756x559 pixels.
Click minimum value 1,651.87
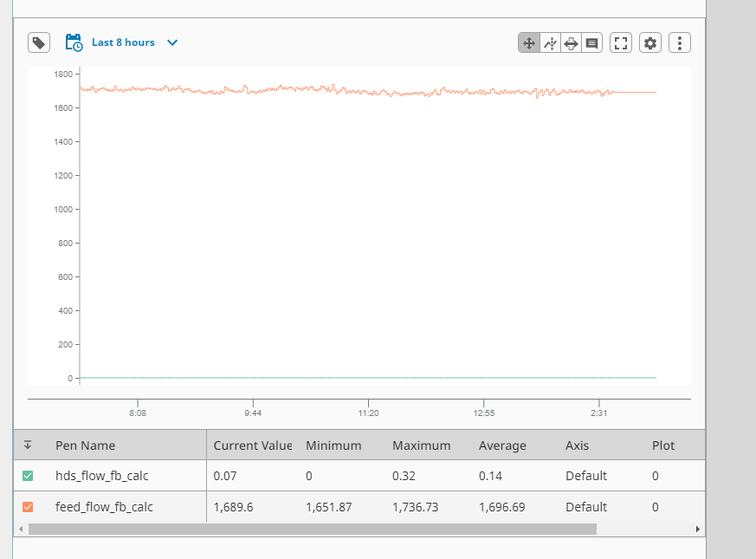(329, 507)
